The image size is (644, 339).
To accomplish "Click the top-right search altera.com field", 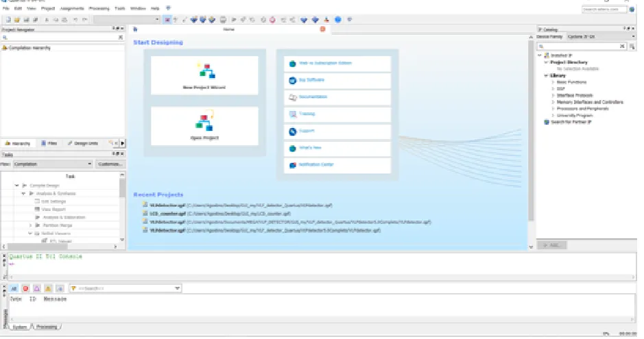I will pos(605,9).
